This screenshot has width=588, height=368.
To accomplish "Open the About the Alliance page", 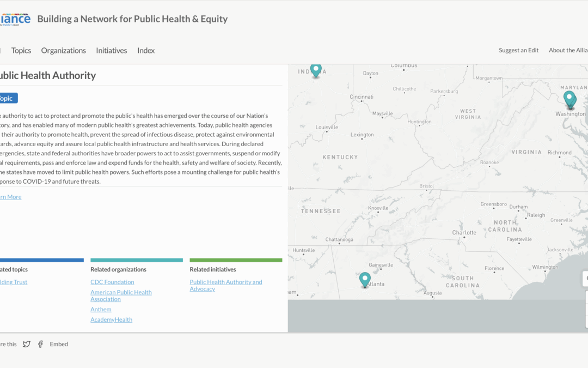I will pos(568,50).
